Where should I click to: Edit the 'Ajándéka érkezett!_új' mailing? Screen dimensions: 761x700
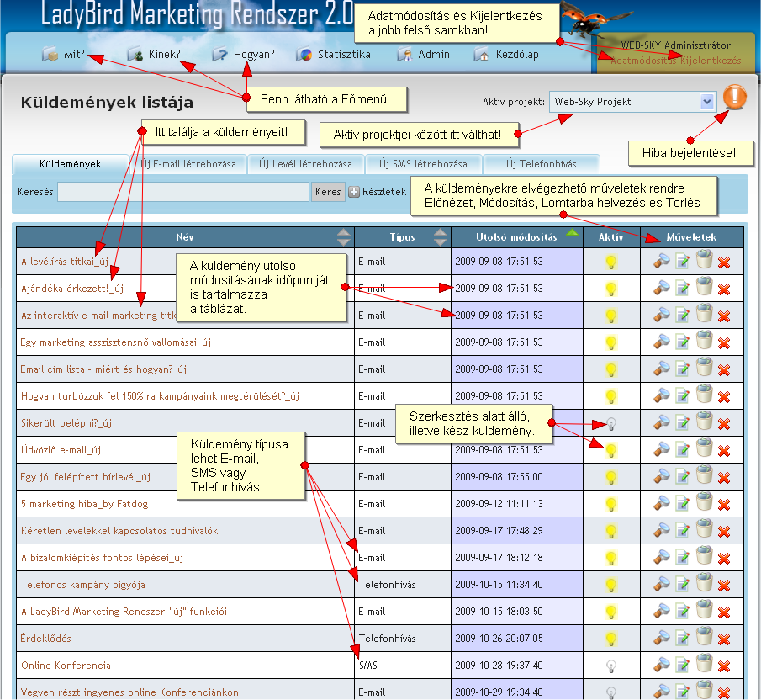click(682, 289)
